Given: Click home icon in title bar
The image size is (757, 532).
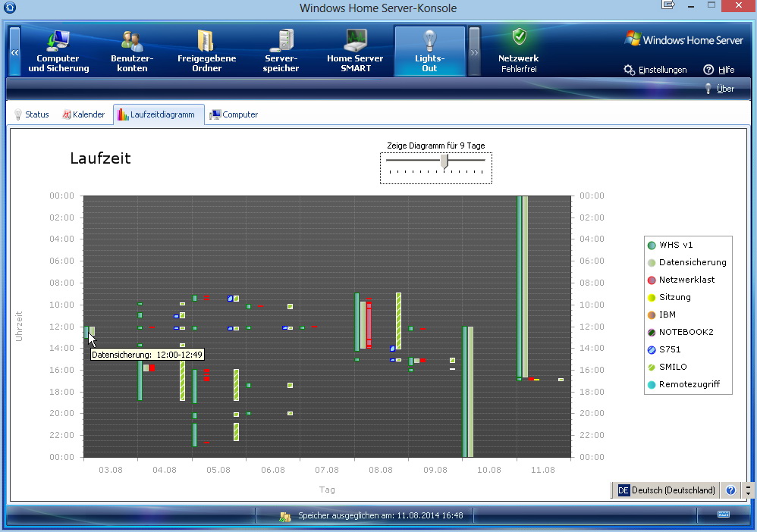Looking at the screenshot, I should [10, 8].
